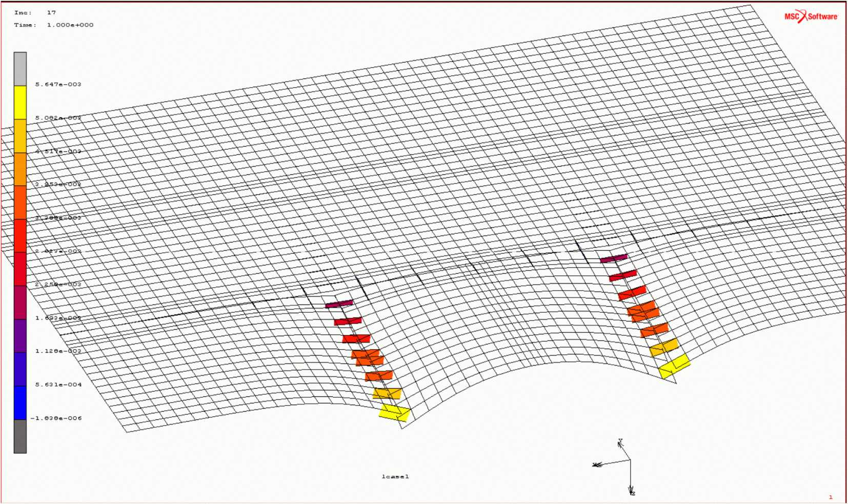Pick the purple swatch in the color bar

pyautogui.click(x=20, y=336)
